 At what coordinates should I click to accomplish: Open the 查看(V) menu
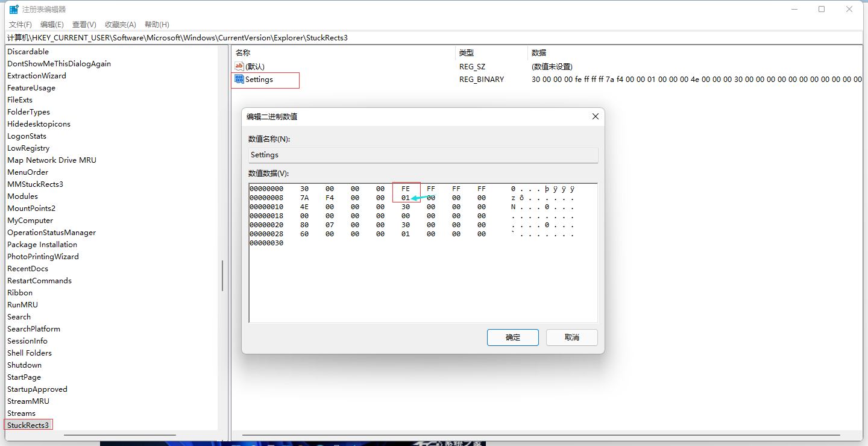[84, 24]
